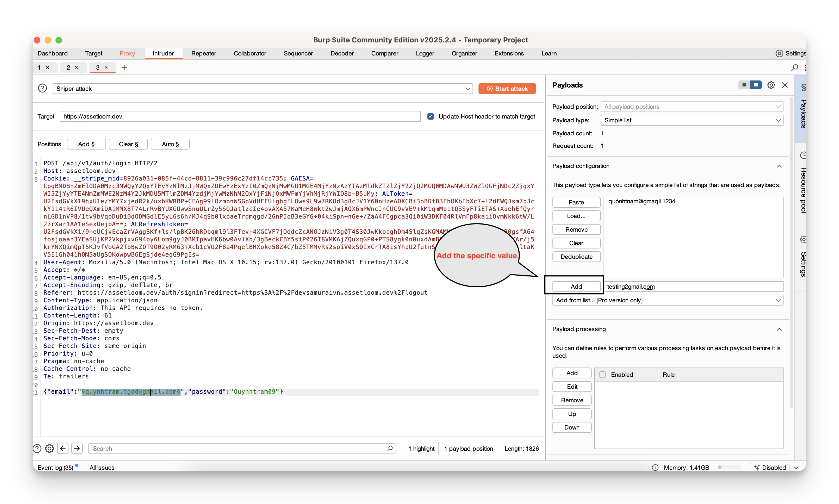Open Payloads panel settings gear
Viewport: 839px width, 504px height.
[771, 85]
